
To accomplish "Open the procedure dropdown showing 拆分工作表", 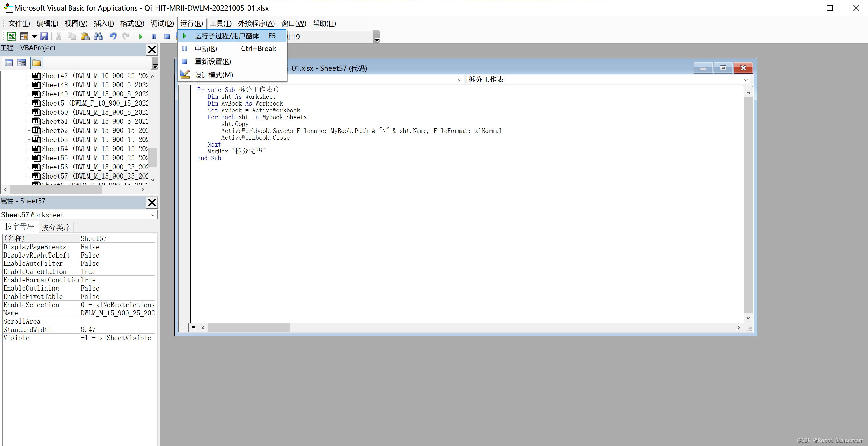I will [745, 80].
